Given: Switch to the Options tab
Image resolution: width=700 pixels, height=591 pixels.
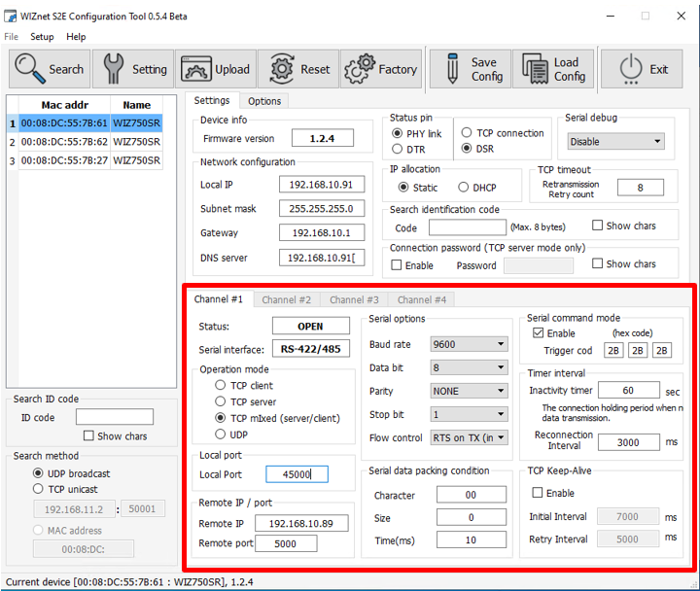Looking at the screenshot, I should 264,101.
